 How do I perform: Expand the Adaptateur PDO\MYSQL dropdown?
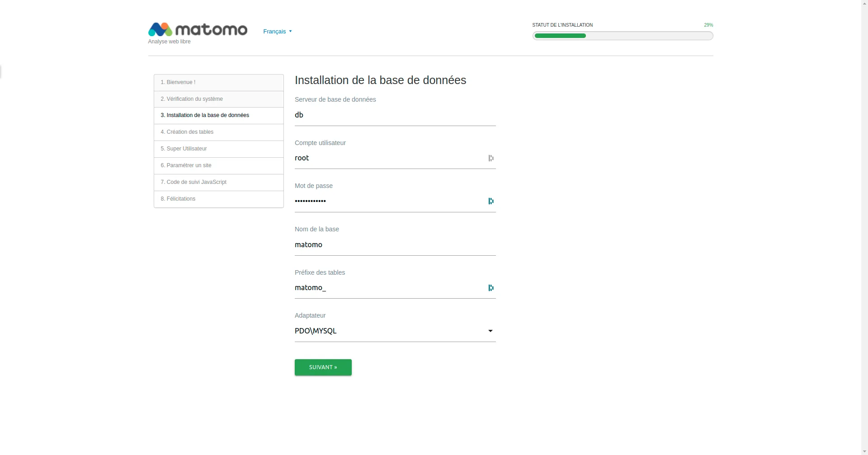pyautogui.click(x=389, y=331)
